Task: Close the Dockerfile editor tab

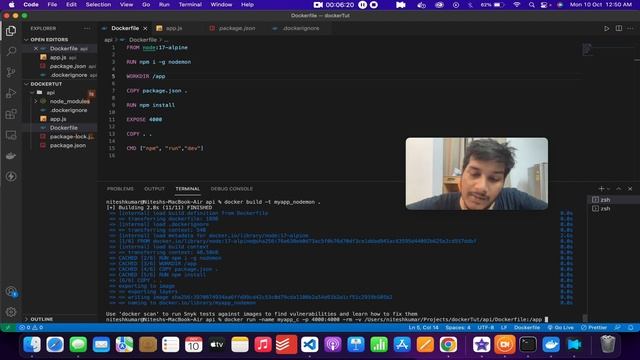Action: point(145,28)
